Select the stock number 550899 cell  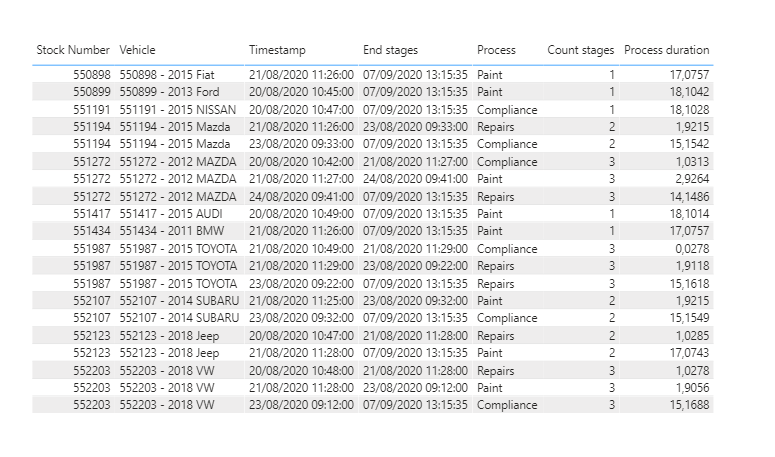pyautogui.click(x=91, y=92)
